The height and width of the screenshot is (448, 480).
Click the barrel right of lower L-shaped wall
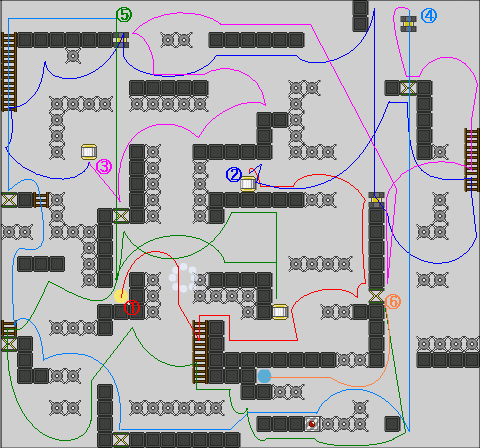(280, 312)
